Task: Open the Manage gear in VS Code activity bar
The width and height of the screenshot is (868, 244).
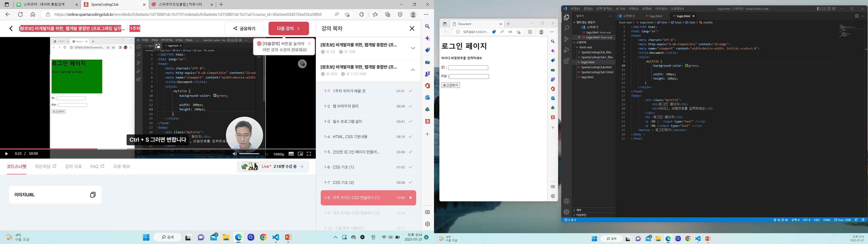Action: pyautogui.click(x=566, y=212)
